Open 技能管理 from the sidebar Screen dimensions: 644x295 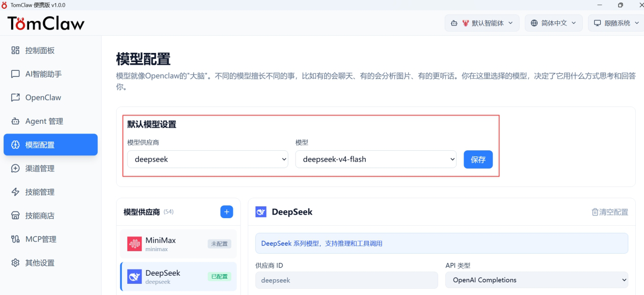(x=50, y=192)
